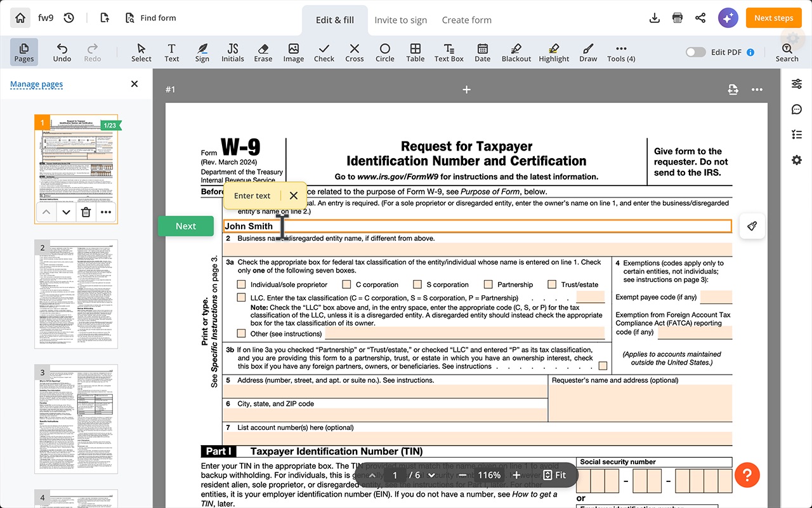This screenshot has height=508, width=812.
Task: Check the Other (see instructions) box
Action: click(241, 333)
